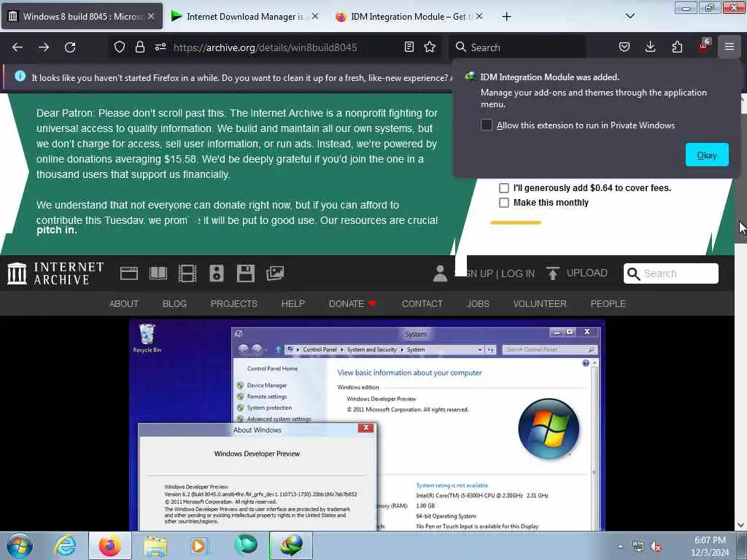Click the Windows 8 screenshot preview image
This screenshot has width=747, height=560.
tap(367, 425)
